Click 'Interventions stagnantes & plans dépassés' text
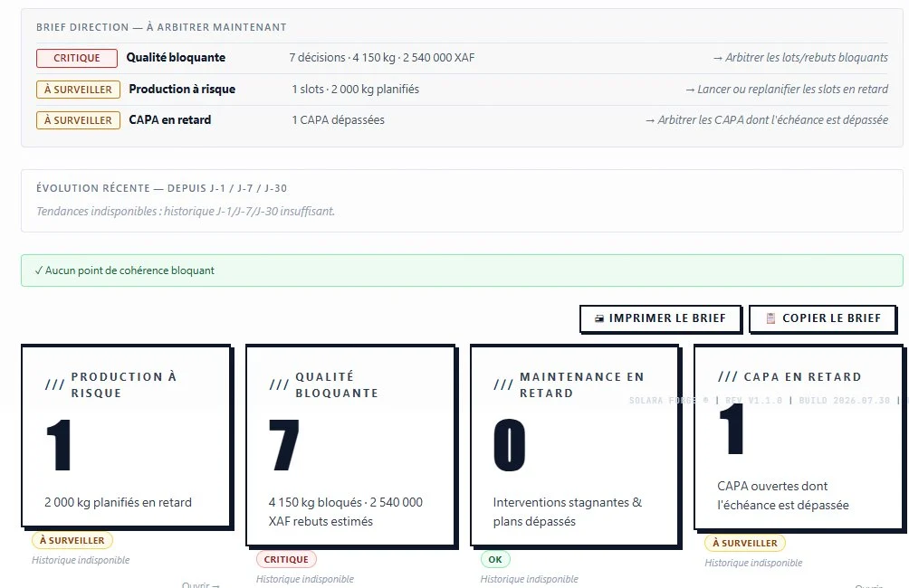The height and width of the screenshot is (588, 909). 568,511
